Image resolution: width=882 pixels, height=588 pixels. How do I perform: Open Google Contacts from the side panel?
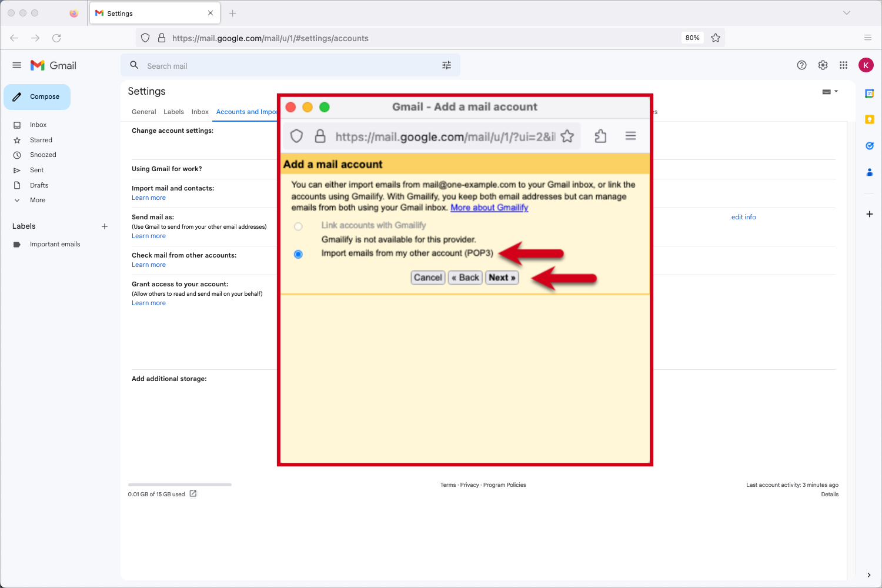point(869,172)
